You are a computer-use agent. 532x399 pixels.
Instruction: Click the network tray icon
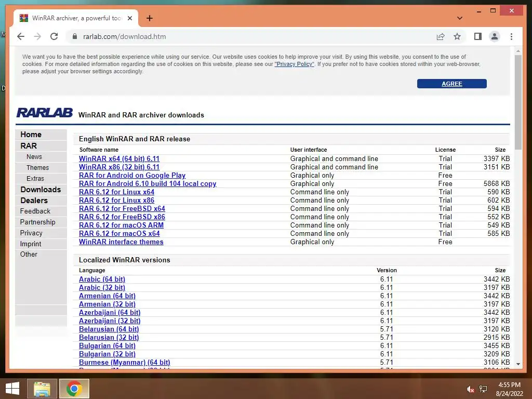[x=483, y=389]
